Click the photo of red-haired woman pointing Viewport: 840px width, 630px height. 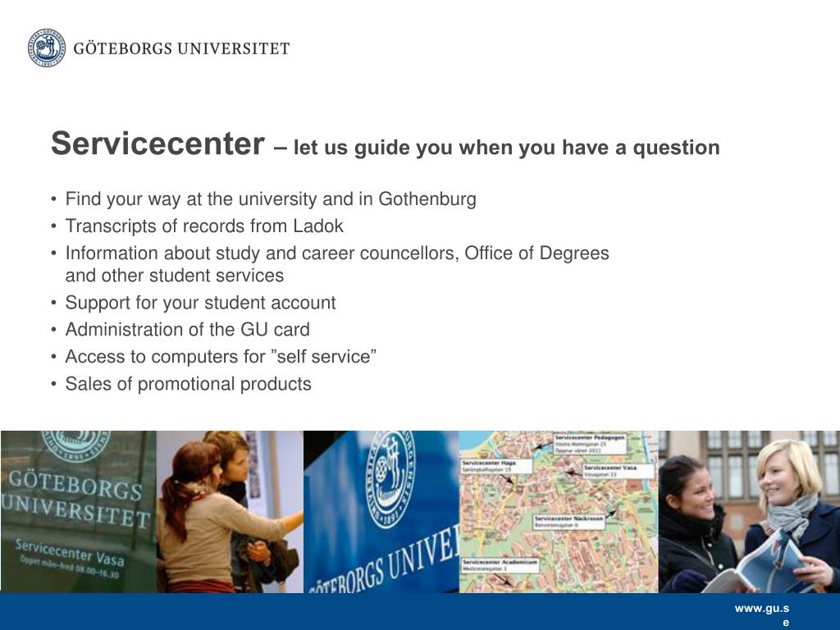(230, 512)
